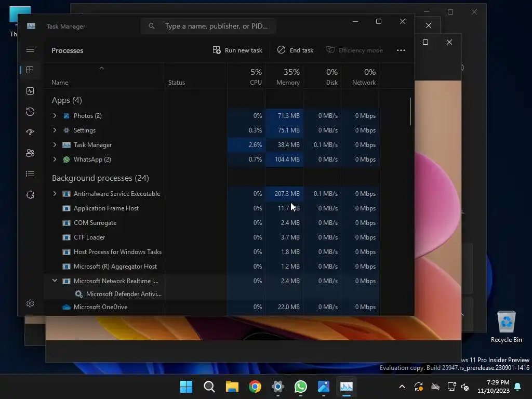Open File Explorer from taskbar
Image resolution: width=532 pixels, height=399 pixels.
tap(232, 387)
